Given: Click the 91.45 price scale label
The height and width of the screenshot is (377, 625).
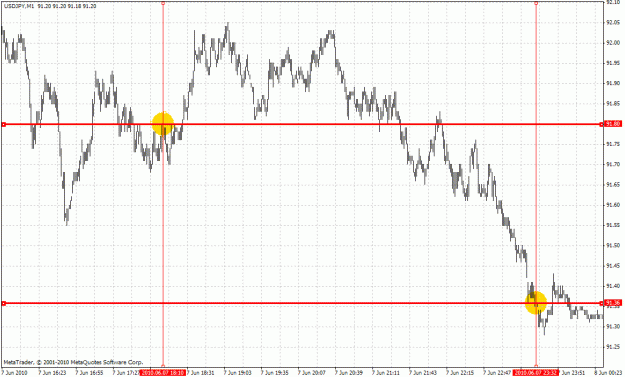Looking at the screenshot, I should click(613, 265).
